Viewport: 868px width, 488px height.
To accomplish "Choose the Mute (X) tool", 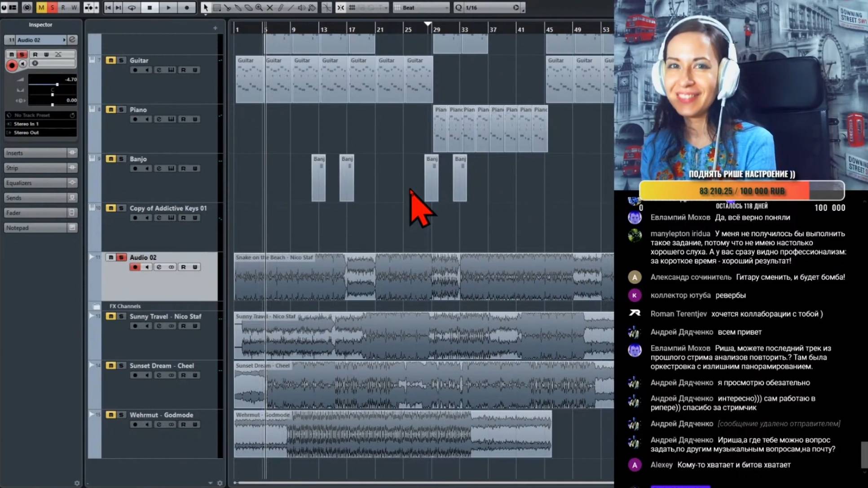I will coord(270,8).
